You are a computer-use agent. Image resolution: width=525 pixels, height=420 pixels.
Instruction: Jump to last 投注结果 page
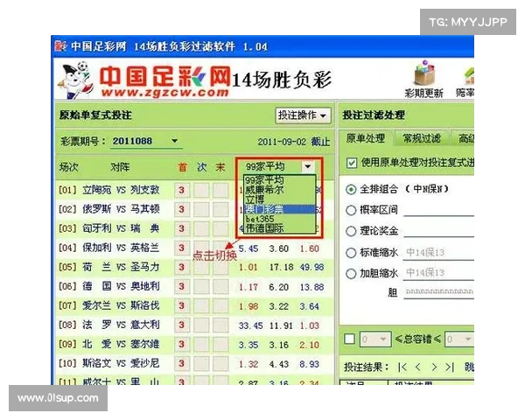[450, 367]
